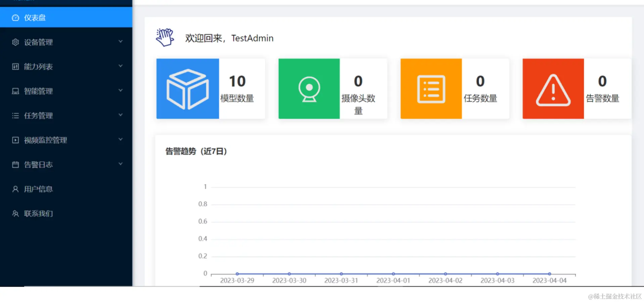Open the 设备管理 menu
The width and height of the screenshot is (644, 302).
pyautogui.click(x=66, y=42)
